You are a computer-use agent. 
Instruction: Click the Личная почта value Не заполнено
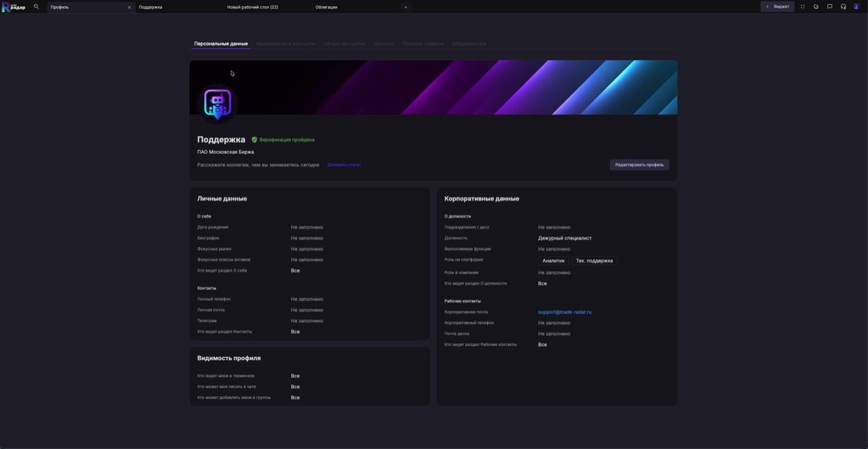[307, 310]
